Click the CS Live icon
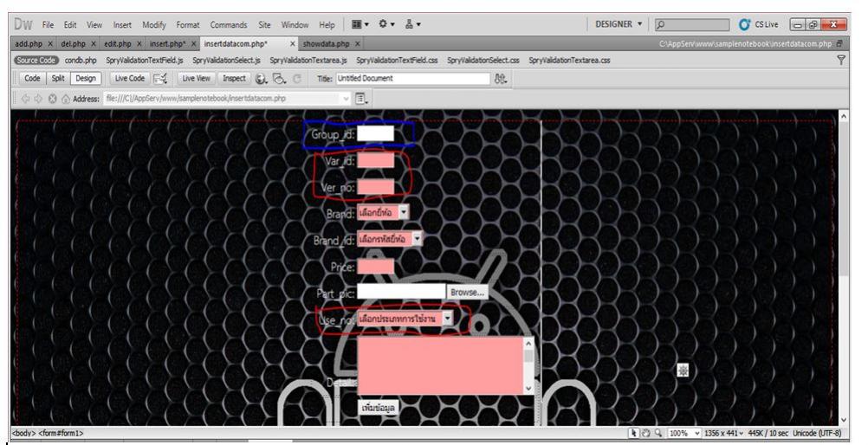 click(x=745, y=24)
